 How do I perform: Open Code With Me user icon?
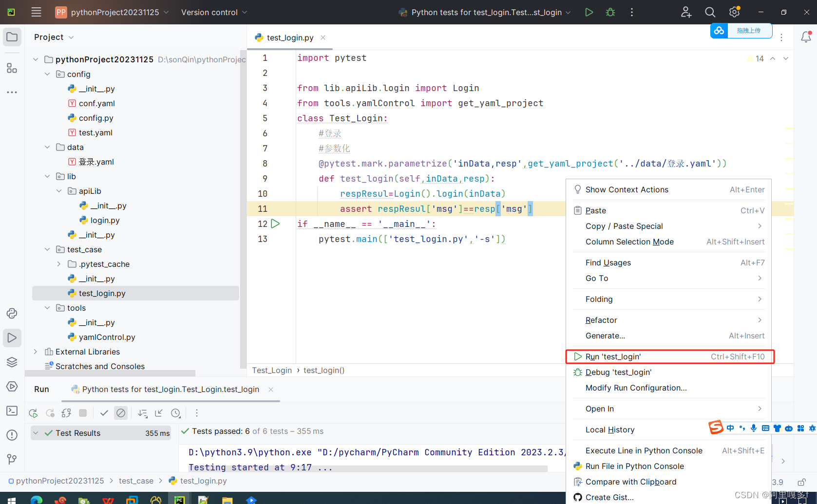(686, 12)
